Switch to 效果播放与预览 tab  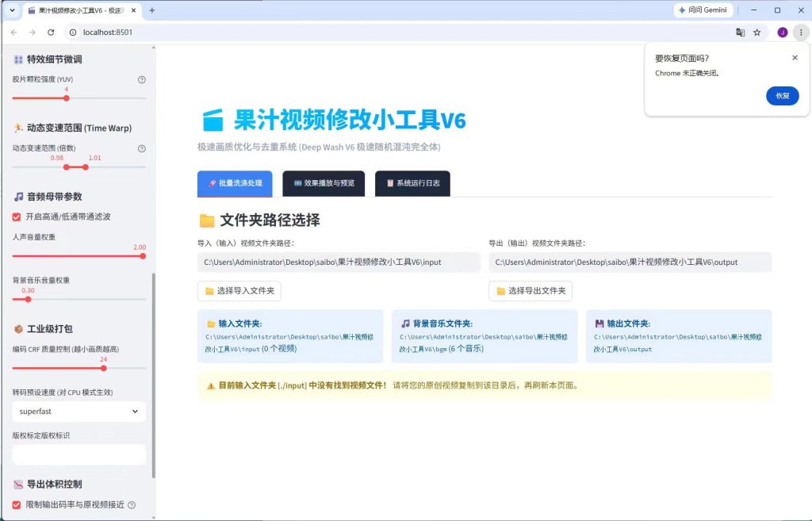tap(324, 183)
